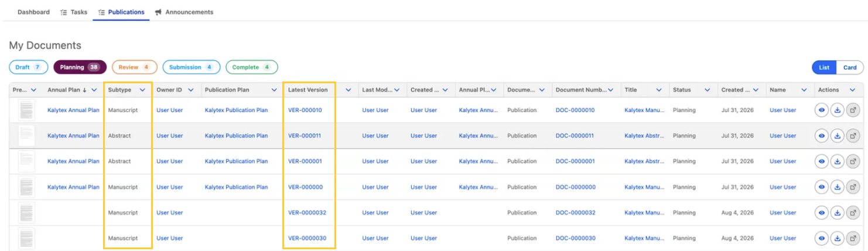This screenshot has height=251, width=868.
Task: Click the Tasks list icon
Action: tap(63, 12)
